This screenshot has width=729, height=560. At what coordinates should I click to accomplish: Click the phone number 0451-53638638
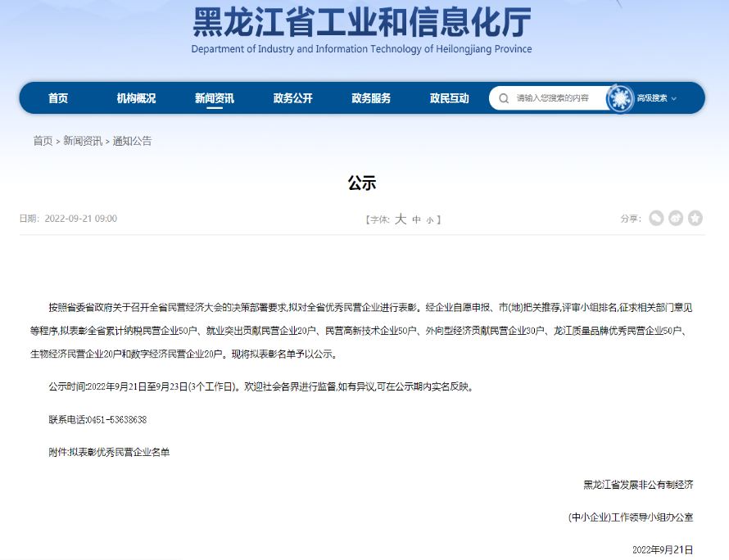pyautogui.click(x=116, y=420)
